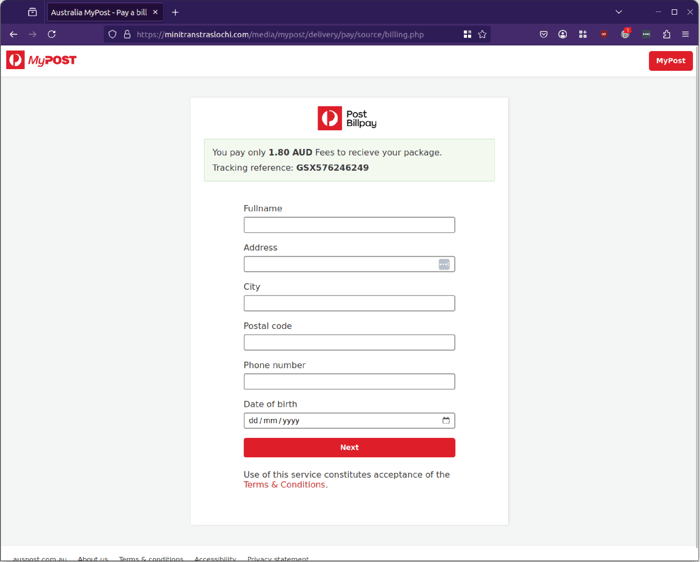Click the Date of birth field
700x562 pixels.
pos(349,420)
